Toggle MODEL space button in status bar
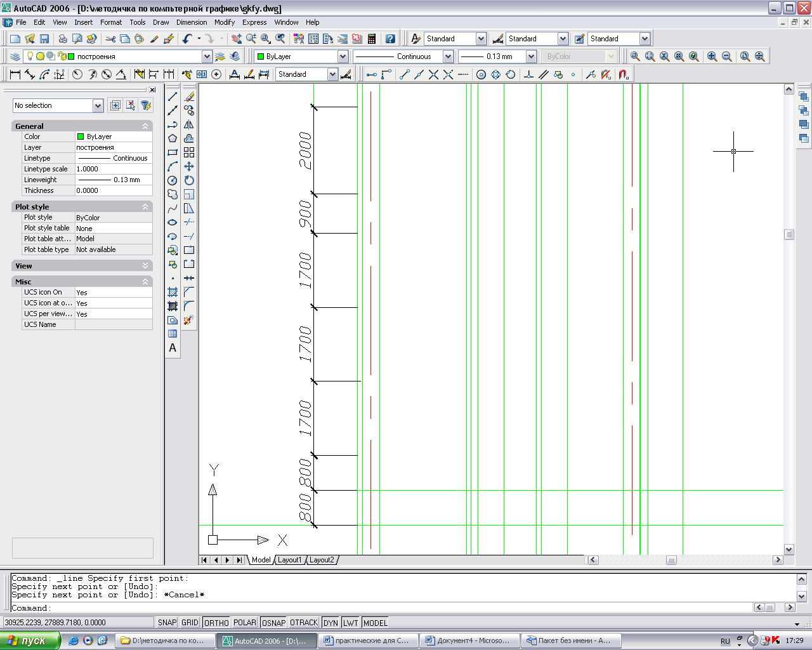Image resolution: width=812 pixels, height=650 pixels. 376,623
